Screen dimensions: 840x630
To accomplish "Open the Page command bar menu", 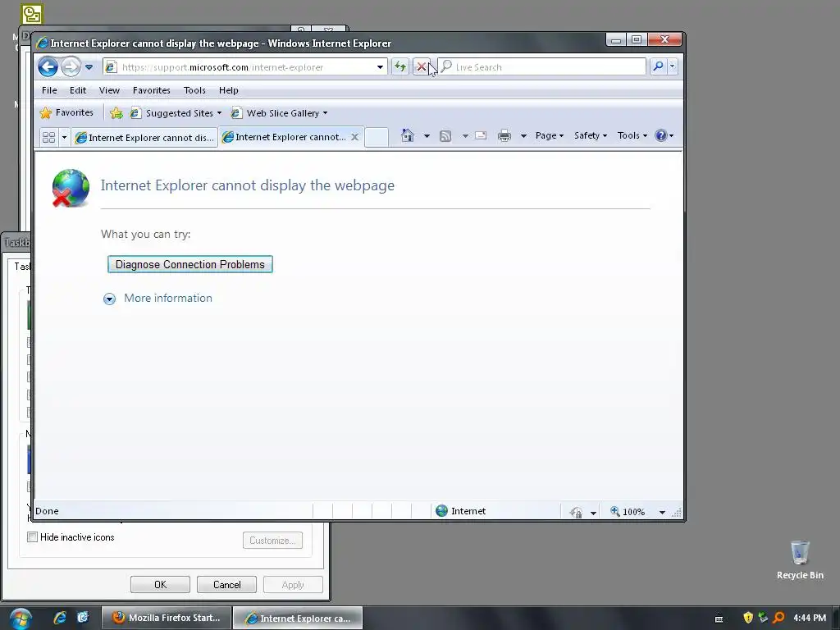I will [549, 135].
